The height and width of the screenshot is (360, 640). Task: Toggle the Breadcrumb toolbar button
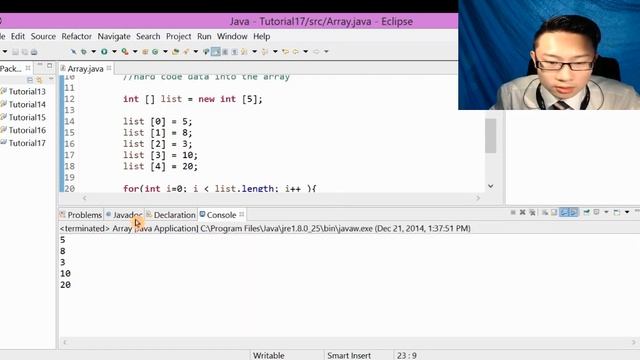click(x=205, y=52)
